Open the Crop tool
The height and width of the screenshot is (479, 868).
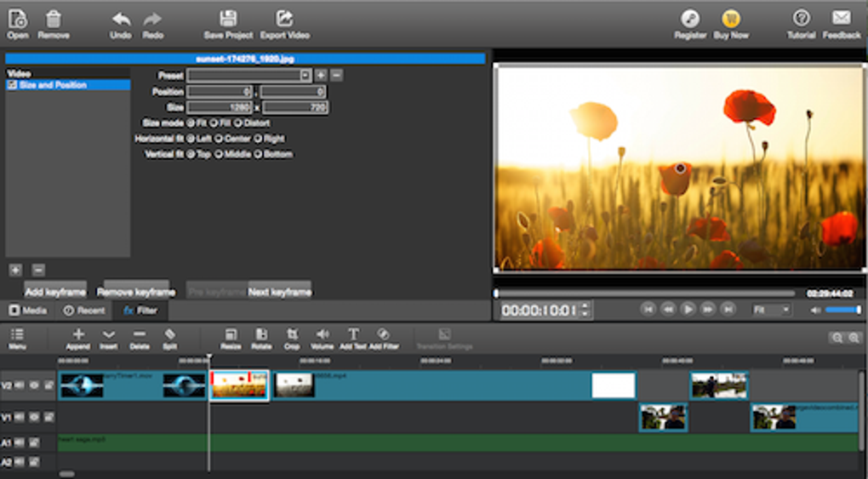pyautogui.click(x=292, y=335)
